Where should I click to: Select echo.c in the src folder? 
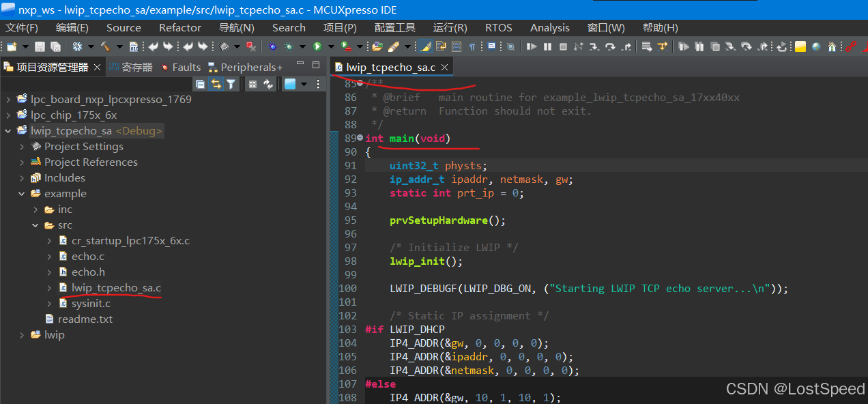tap(87, 256)
